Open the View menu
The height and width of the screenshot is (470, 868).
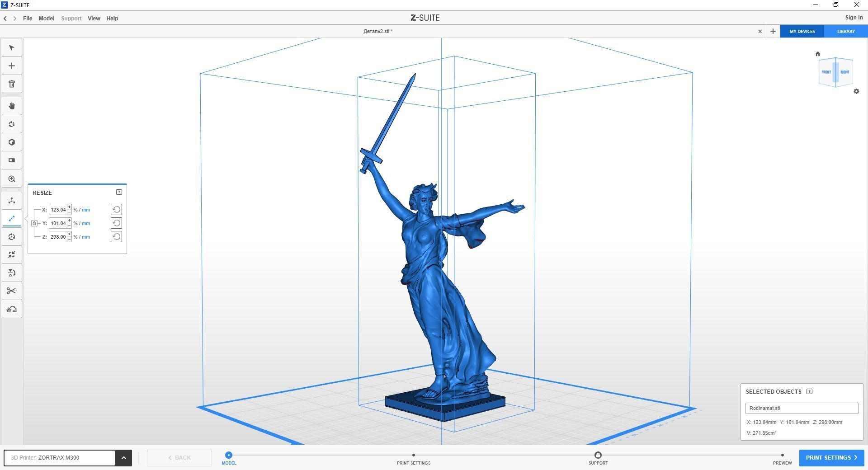tap(94, 19)
